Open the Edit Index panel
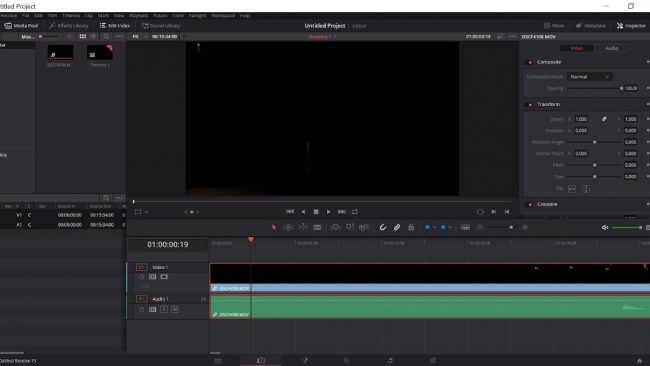Viewport: 650px width, 366px height. [x=115, y=26]
